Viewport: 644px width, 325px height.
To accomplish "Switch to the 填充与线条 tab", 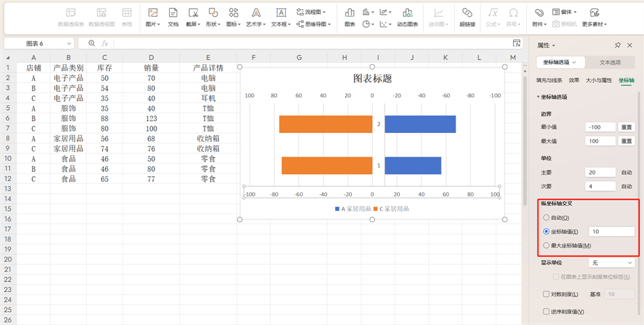I will coord(549,81).
